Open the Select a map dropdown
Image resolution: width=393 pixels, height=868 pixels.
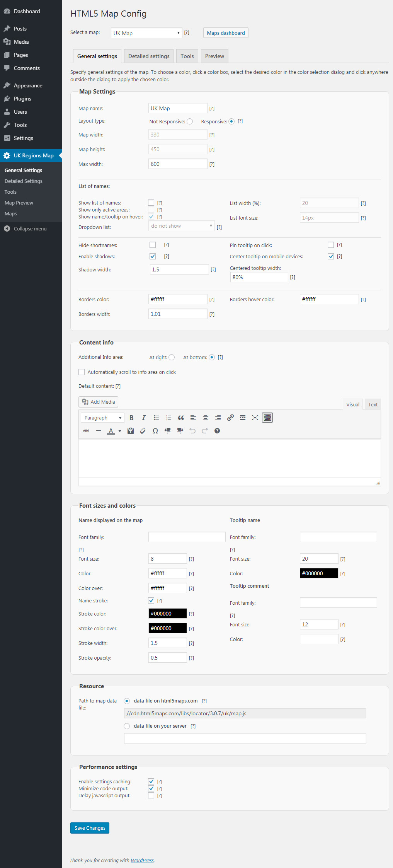click(146, 33)
